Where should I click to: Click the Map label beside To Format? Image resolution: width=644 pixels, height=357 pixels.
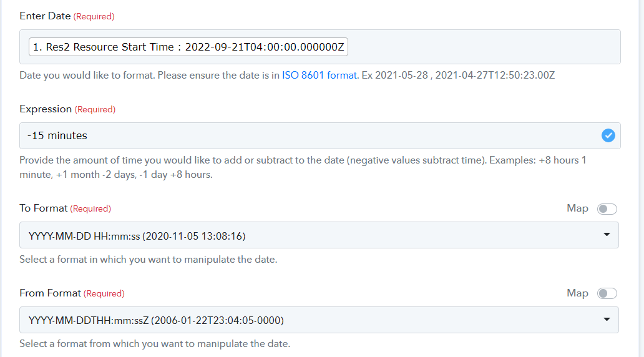tap(577, 208)
